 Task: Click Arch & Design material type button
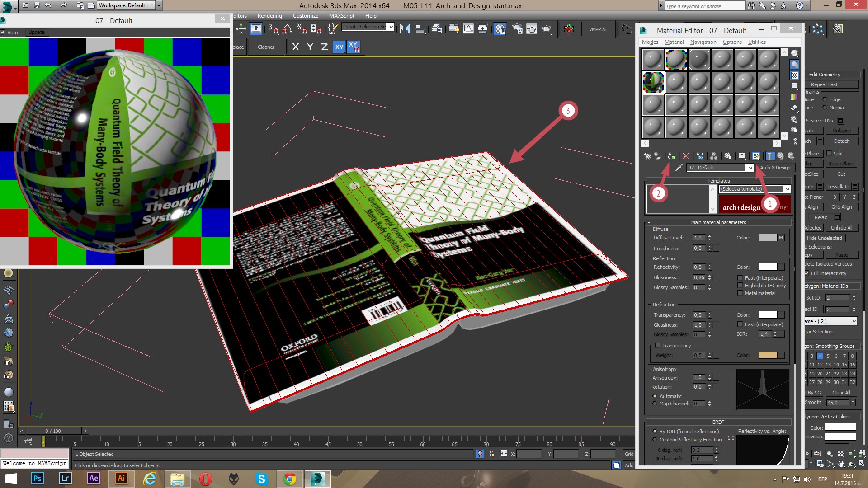775,168
